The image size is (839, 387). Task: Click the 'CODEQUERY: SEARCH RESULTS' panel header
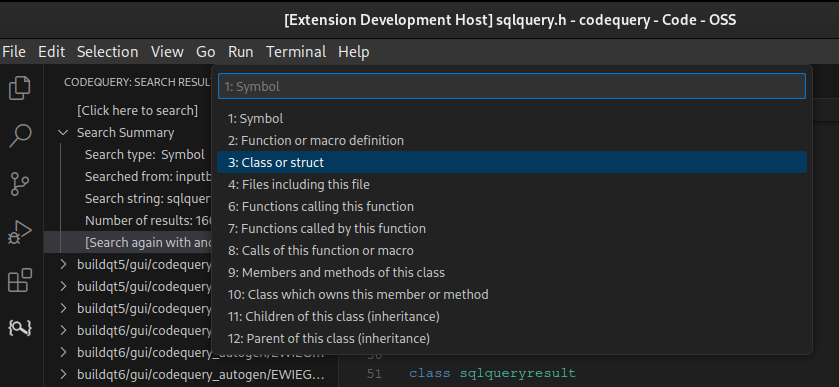138,82
